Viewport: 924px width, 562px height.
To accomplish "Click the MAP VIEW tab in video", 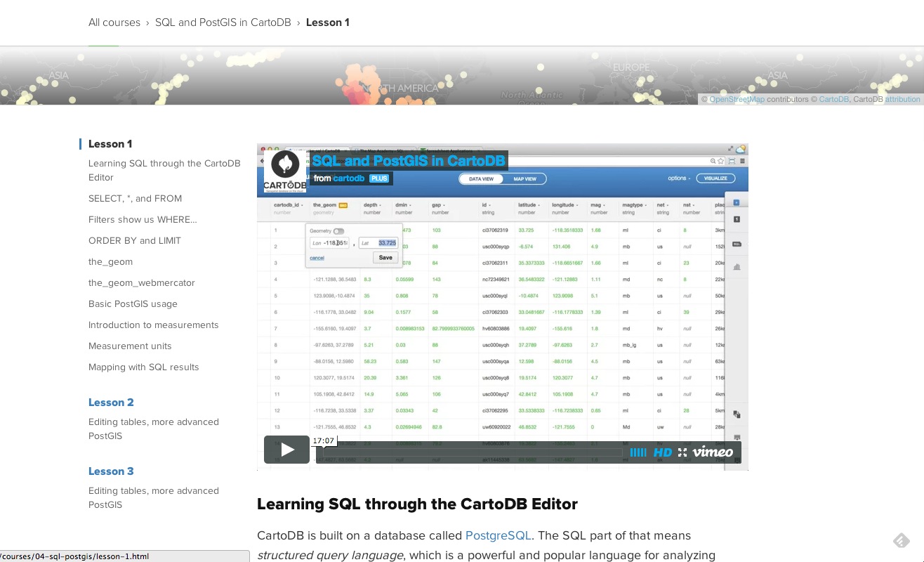I will point(524,179).
